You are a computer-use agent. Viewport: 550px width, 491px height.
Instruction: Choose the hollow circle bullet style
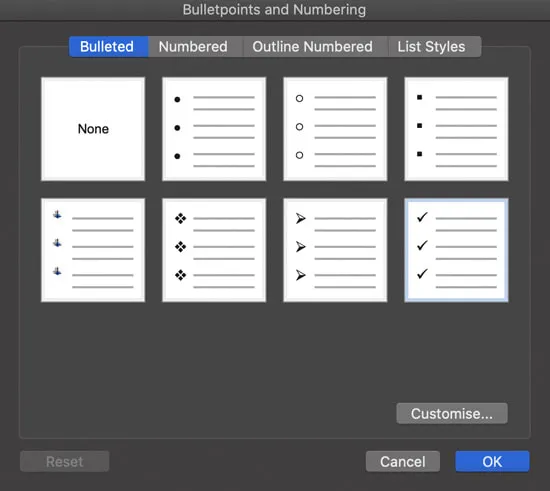coord(335,129)
